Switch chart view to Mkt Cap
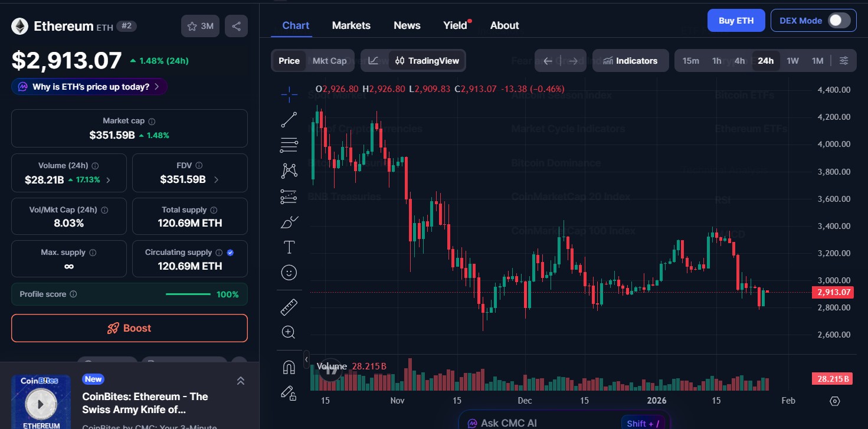The height and width of the screenshot is (429, 868). click(x=329, y=60)
